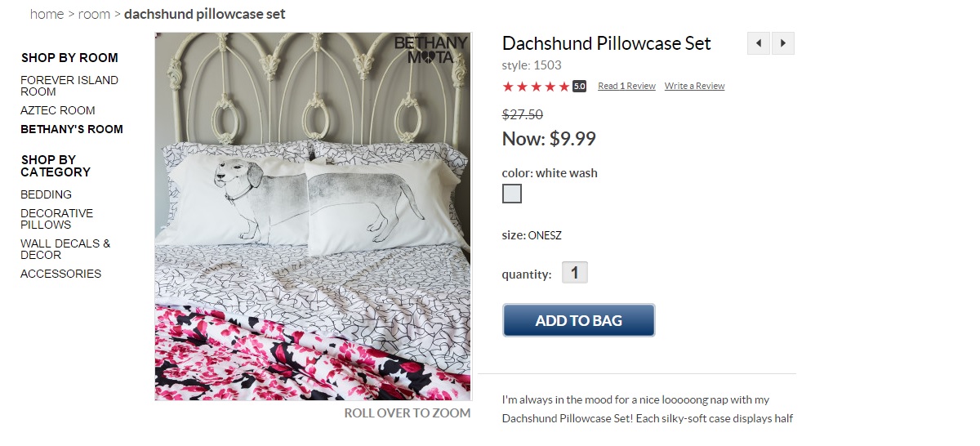980x446 pixels.
Task: Select the white wash color swatch
Action: [x=512, y=194]
